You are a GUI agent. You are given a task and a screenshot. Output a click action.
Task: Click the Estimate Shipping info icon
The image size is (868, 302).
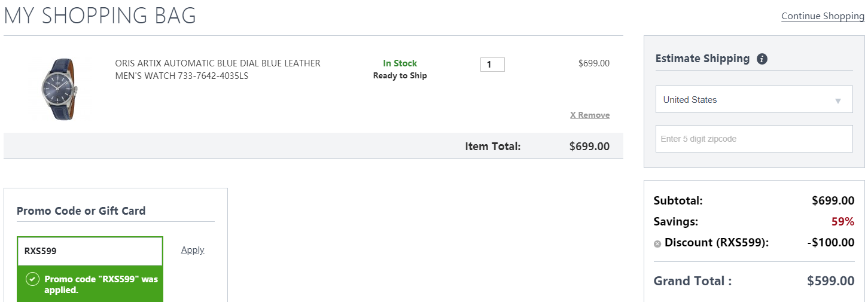coord(762,59)
